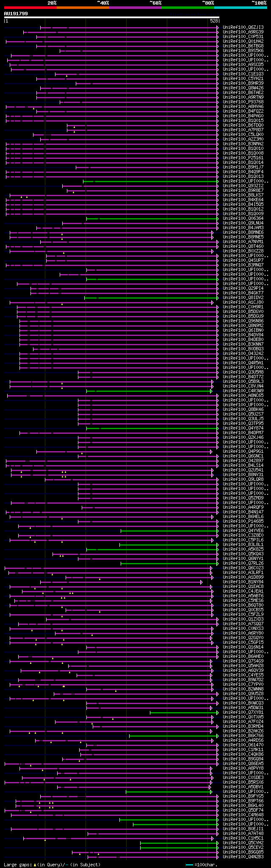Select hit UniRef100_Q8W426

[243, 88]
